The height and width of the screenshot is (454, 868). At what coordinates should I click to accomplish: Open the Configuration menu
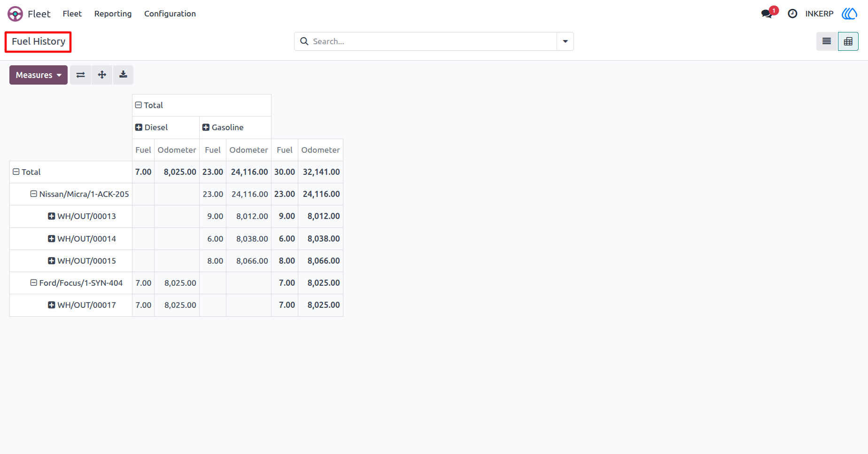coord(170,14)
